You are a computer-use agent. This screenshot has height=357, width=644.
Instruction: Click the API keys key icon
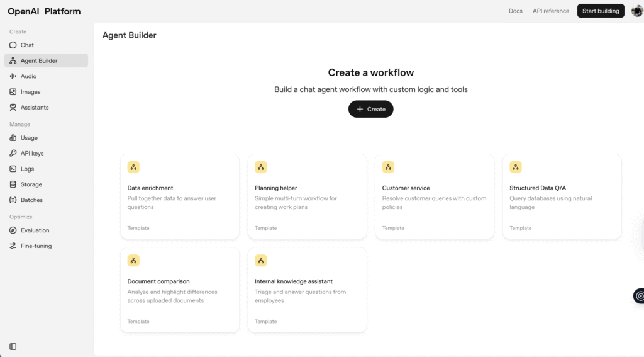click(13, 154)
